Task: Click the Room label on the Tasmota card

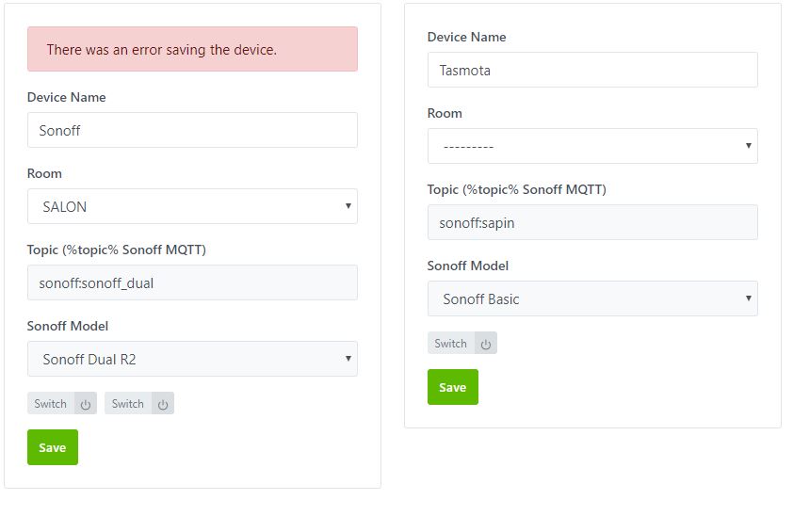Action: coord(445,113)
